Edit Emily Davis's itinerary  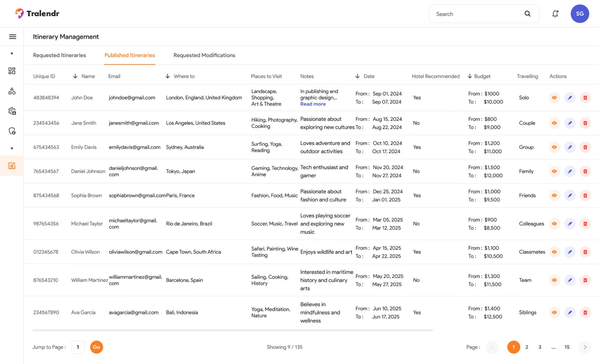570,147
